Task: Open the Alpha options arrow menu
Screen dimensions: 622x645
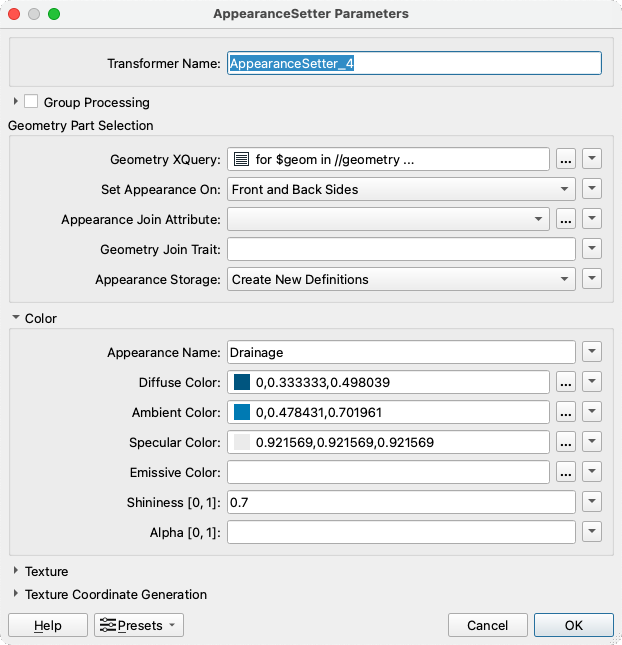Action: pyautogui.click(x=591, y=532)
